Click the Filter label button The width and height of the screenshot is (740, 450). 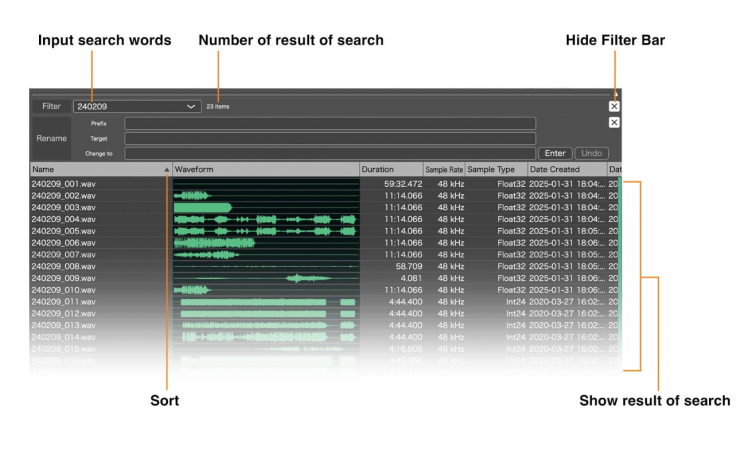click(x=51, y=106)
